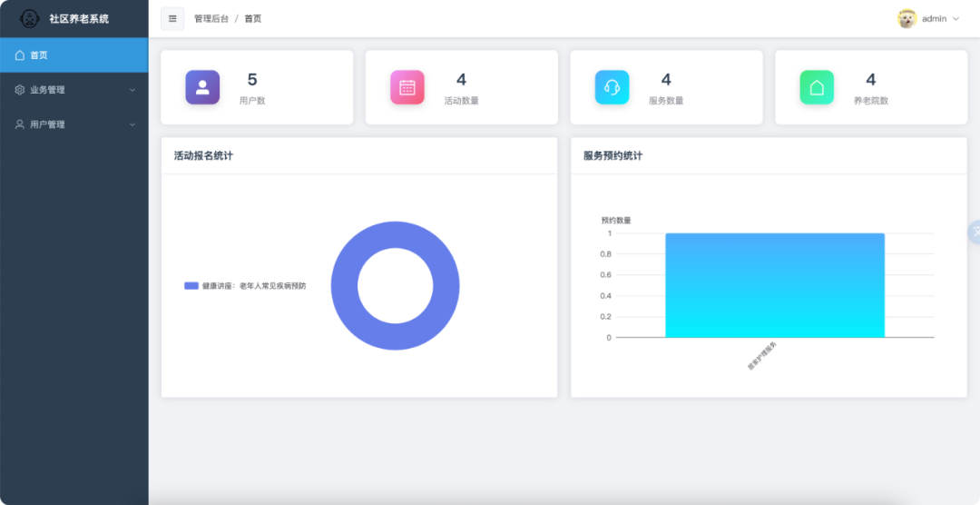Click the 预约数量 axis title
The width and height of the screenshot is (980, 505).
tap(616, 221)
